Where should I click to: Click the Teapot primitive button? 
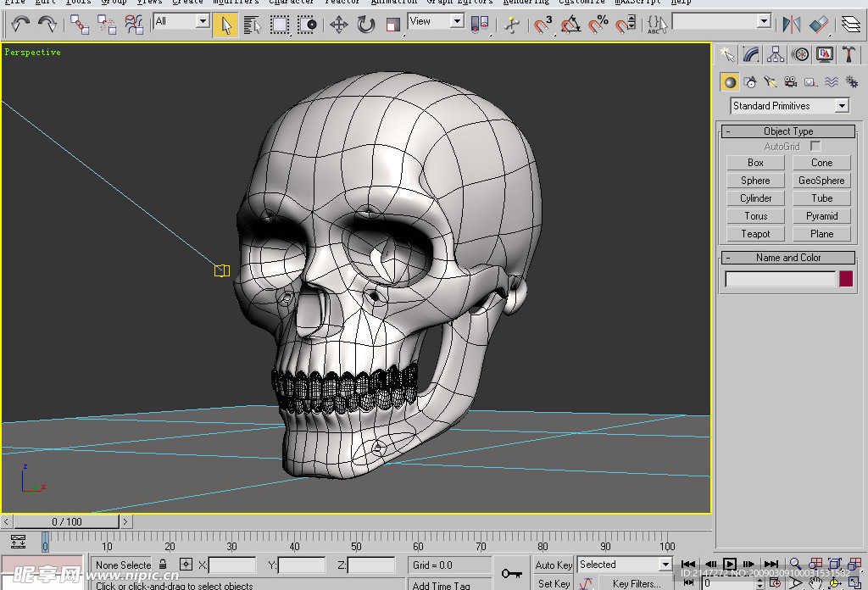755,234
